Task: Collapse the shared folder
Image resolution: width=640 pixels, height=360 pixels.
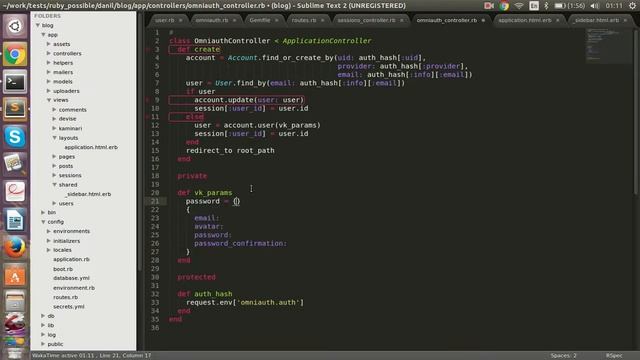Action: [54, 185]
